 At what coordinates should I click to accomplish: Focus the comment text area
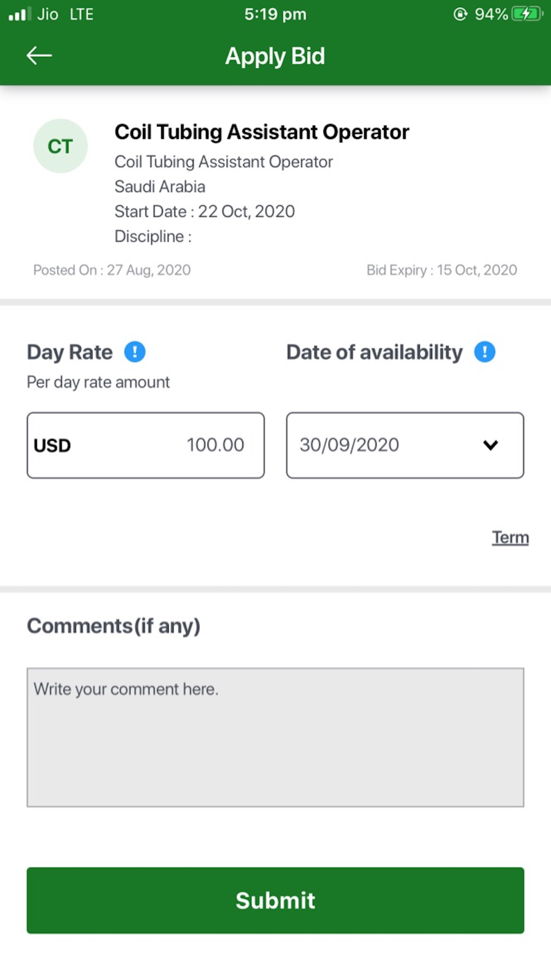click(x=275, y=737)
